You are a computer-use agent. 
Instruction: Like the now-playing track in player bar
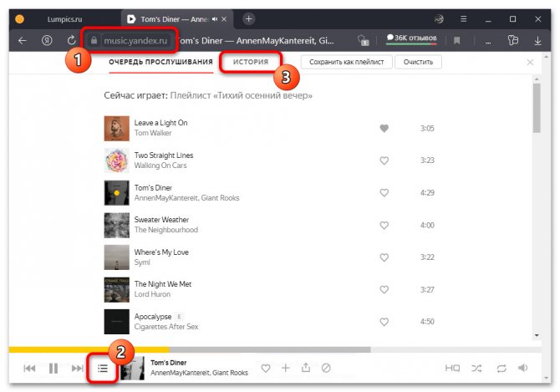[x=265, y=368]
